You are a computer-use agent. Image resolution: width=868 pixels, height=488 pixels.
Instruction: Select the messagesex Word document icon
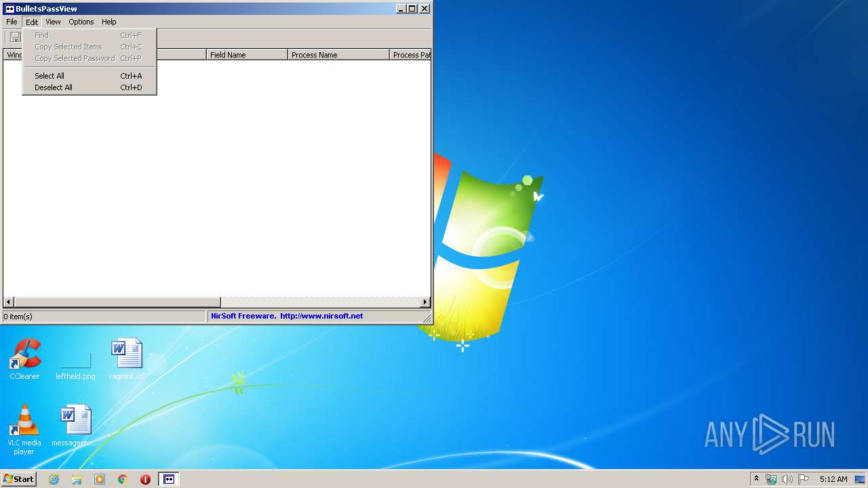pyautogui.click(x=75, y=426)
